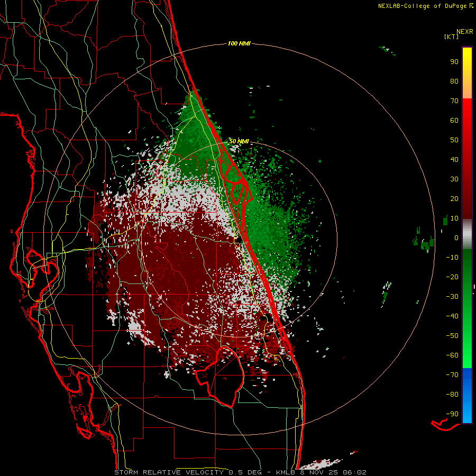476x476 pixels.
Task: Click the -40 value on the velocity scale
Action: click(452, 316)
